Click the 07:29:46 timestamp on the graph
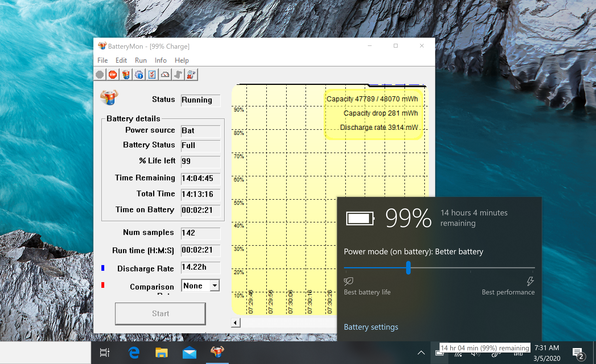 pyautogui.click(x=251, y=302)
